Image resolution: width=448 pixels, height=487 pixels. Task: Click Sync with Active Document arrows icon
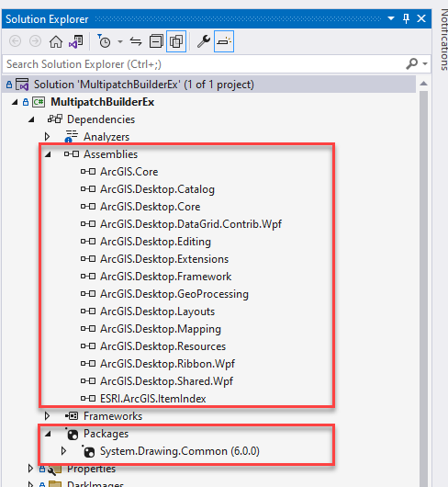click(136, 41)
